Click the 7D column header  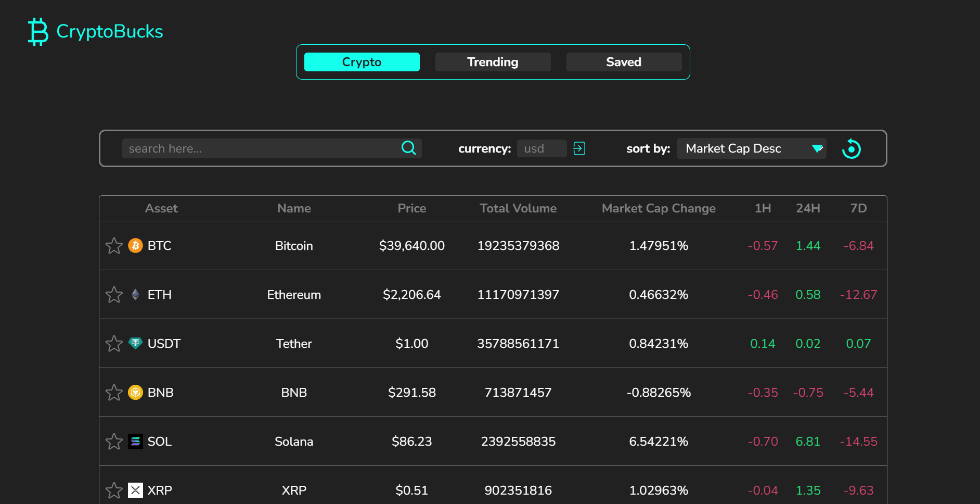click(859, 208)
